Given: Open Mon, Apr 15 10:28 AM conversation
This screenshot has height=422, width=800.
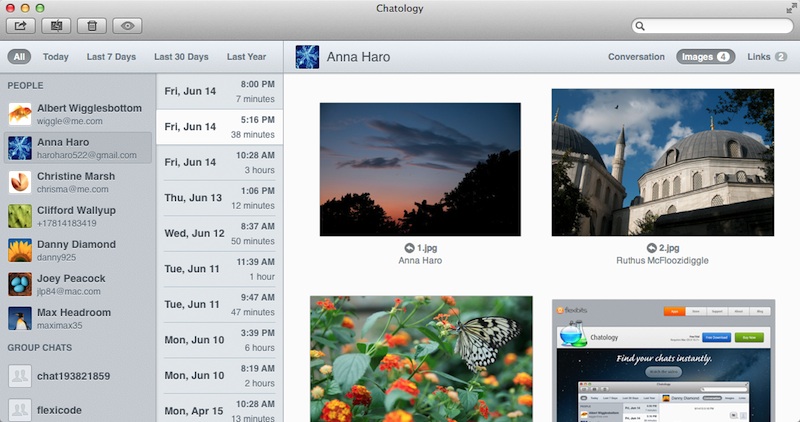Looking at the screenshot, I should [x=219, y=408].
